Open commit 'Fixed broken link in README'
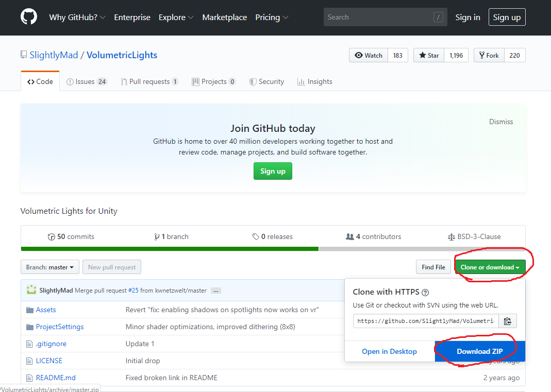 pos(172,378)
